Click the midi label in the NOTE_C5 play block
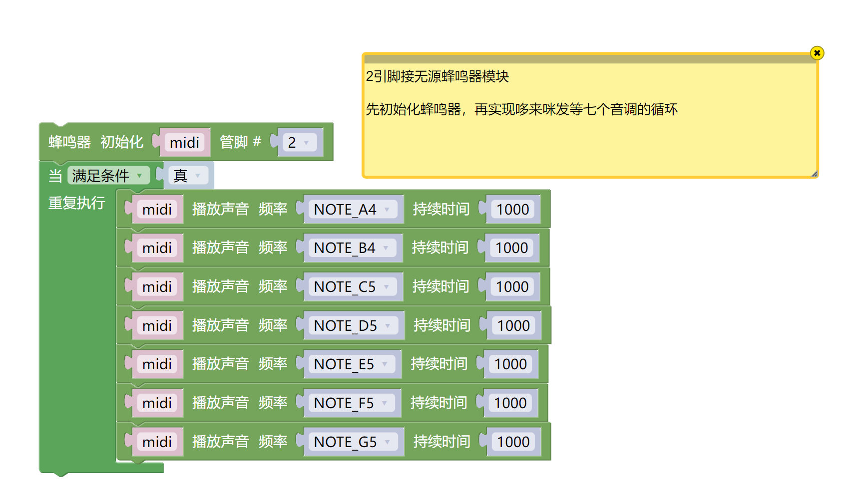This screenshot has height=504, width=853. tap(157, 286)
